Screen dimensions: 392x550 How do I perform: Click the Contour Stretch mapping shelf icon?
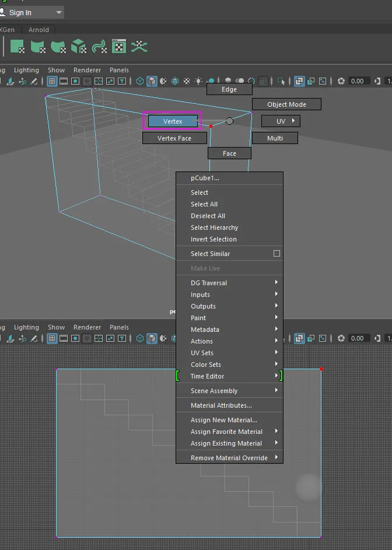(x=99, y=46)
